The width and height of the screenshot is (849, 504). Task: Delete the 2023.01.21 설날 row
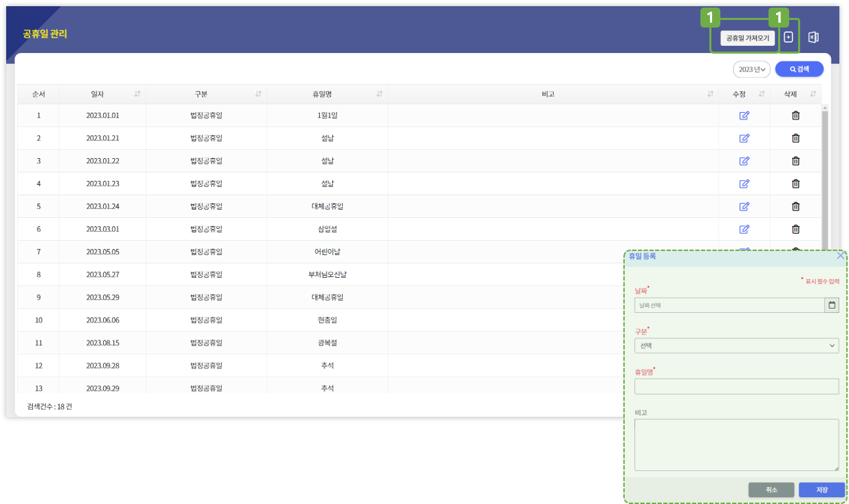tap(796, 138)
